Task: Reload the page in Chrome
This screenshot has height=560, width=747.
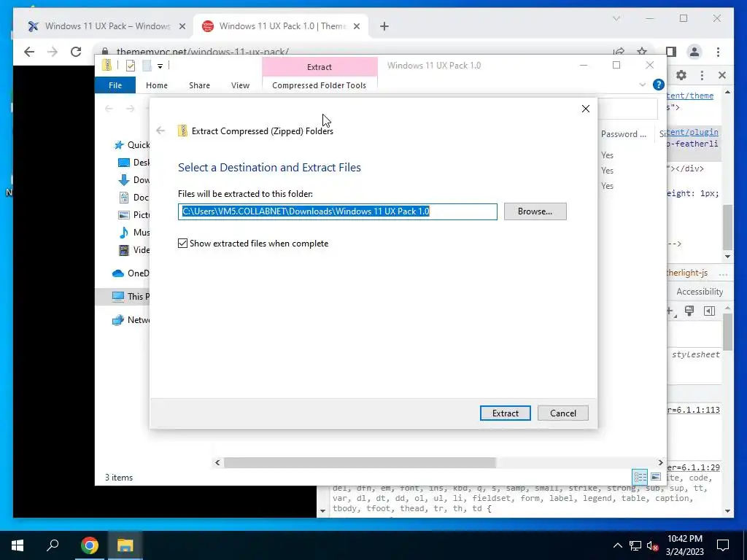Action: coord(76,52)
